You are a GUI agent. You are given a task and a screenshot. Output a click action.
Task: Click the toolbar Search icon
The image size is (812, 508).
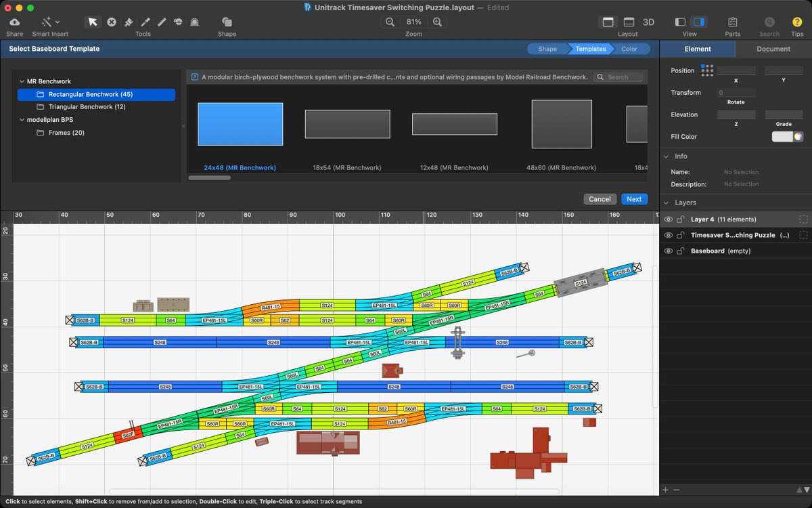coord(769,22)
